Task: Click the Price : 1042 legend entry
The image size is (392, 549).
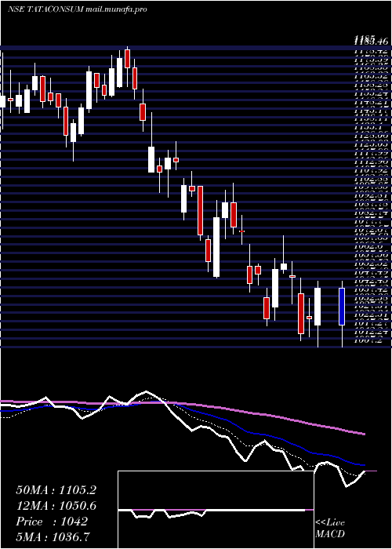Action: [x=52, y=522]
